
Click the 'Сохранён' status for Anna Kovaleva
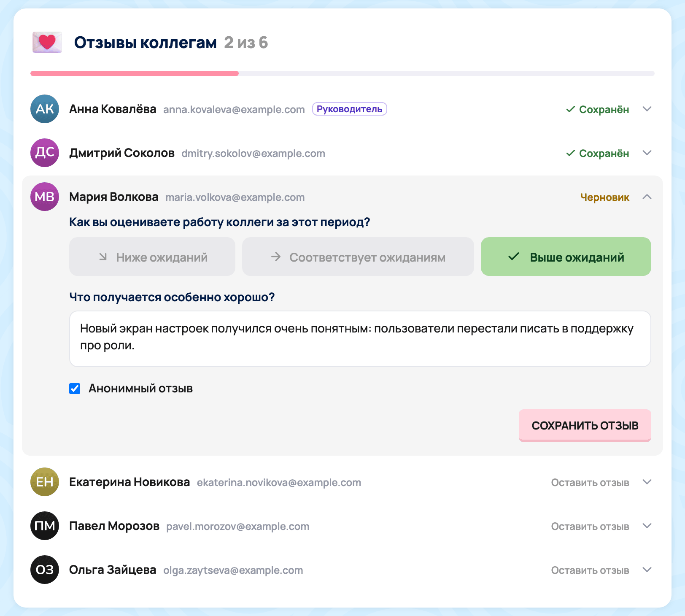click(597, 109)
